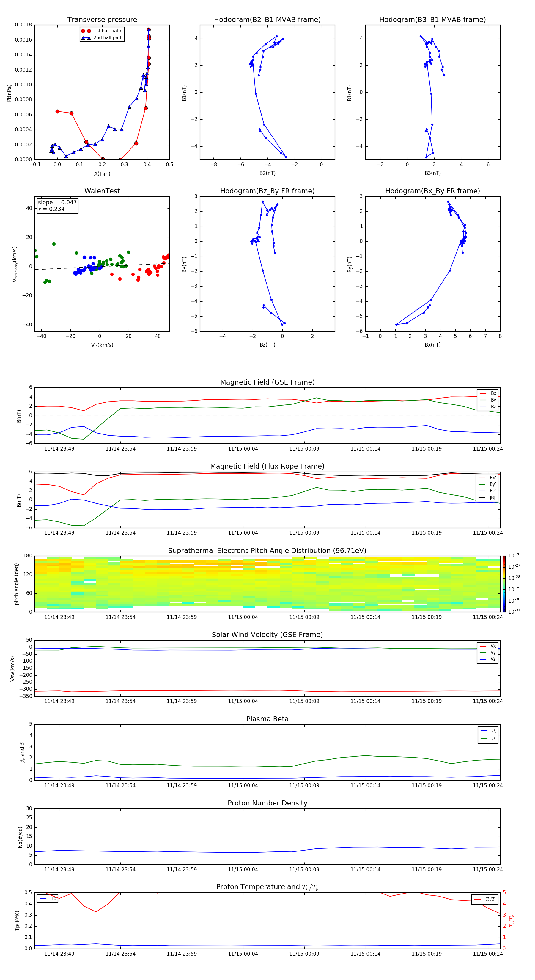Viewport: 535px width, 980px height.
Task: Click the 'Hodogram(B3_B1 MVAB frame)' title
Action: coord(432,20)
